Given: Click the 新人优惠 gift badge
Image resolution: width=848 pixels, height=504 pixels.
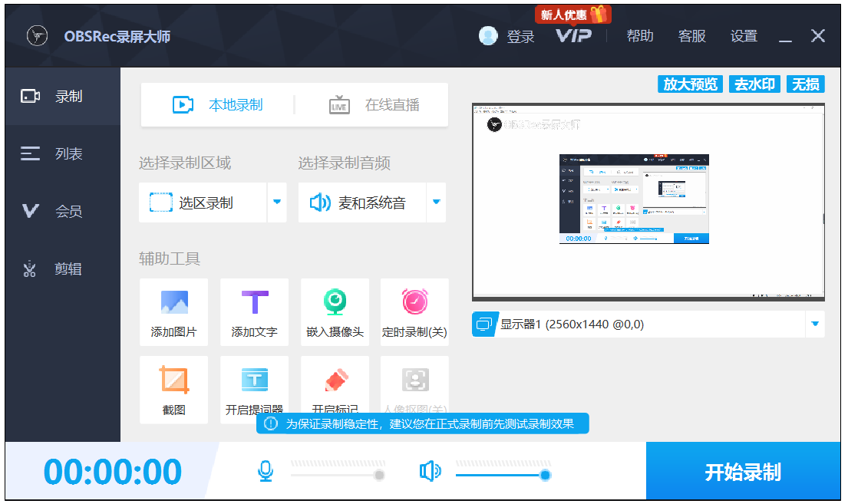Looking at the screenshot, I should 572,15.
